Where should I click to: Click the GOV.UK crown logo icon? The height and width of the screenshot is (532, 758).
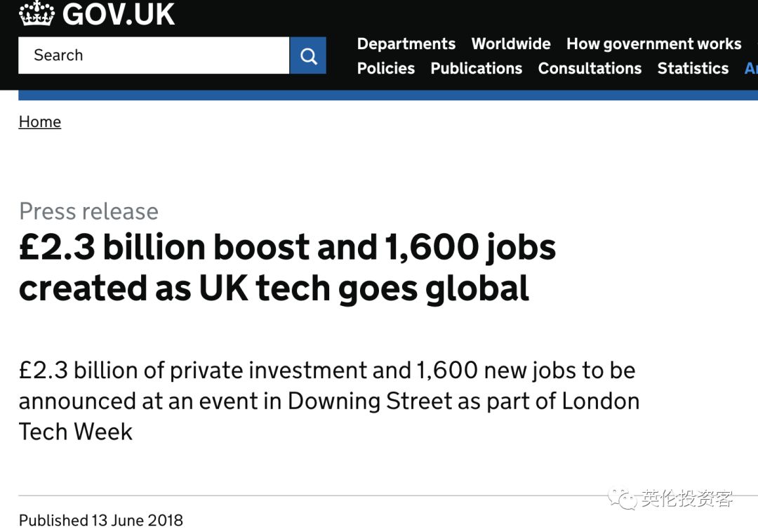coord(36,13)
